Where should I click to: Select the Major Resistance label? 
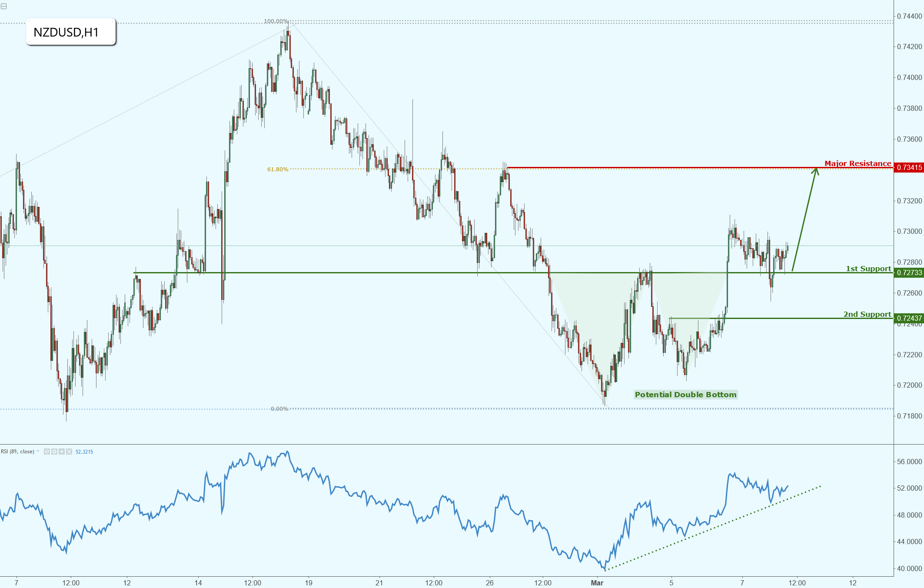pyautogui.click(x=858, y=163)
